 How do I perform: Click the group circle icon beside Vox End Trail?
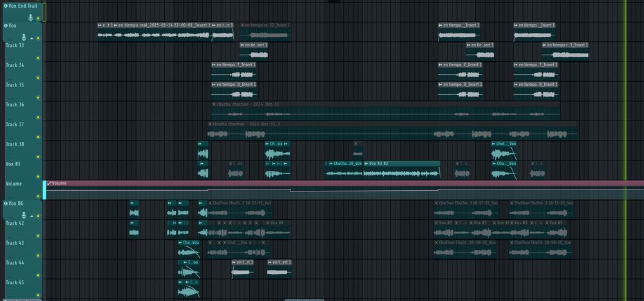coord(6,6)
